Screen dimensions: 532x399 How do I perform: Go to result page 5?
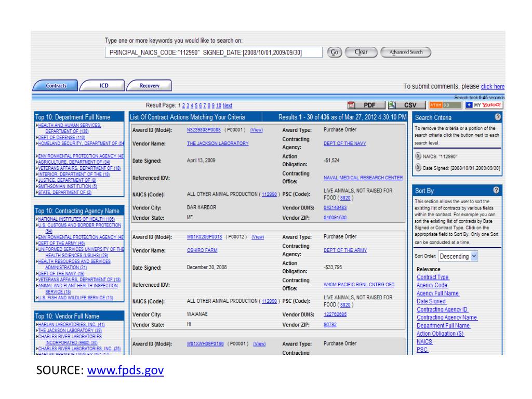pyautogui.click(x=196, y=105)
